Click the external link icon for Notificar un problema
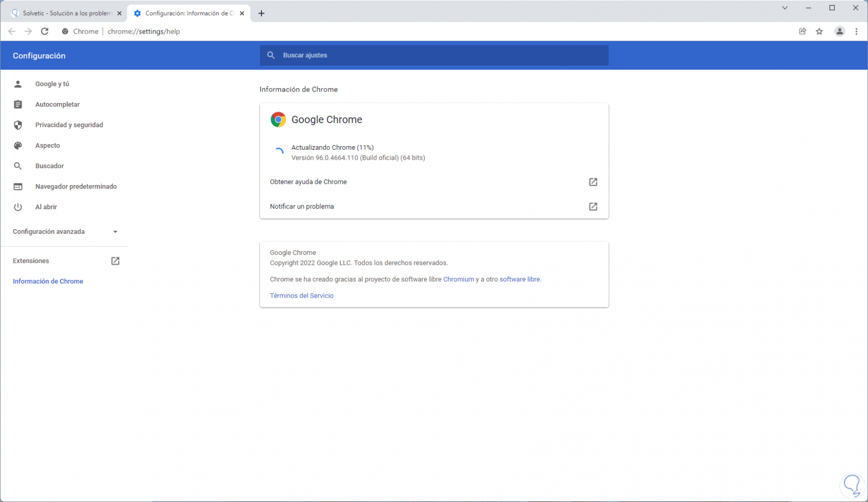 [593, 207]
